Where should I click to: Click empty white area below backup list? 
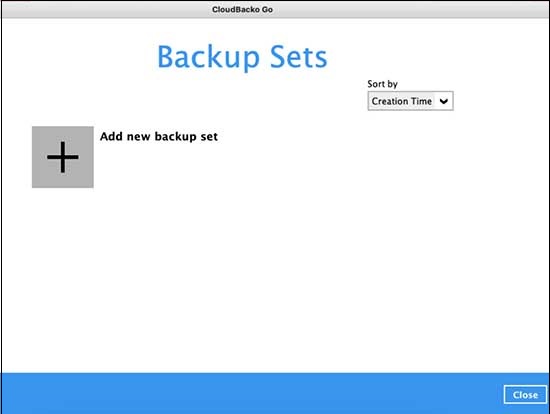275,281
